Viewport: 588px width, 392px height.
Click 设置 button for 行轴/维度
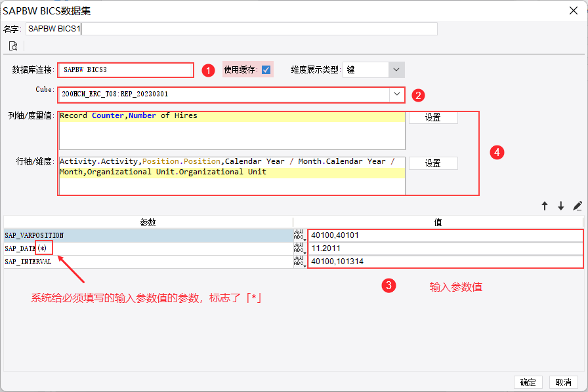coord(432,163)
